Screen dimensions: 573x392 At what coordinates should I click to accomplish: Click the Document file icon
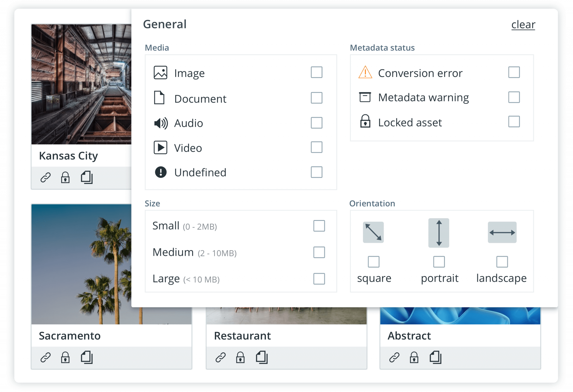(160, 98)
